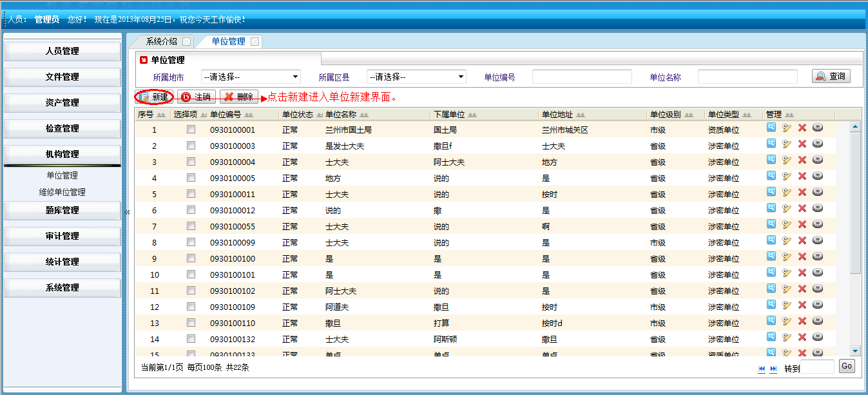Close the 系统介绍 tab
868x395 pixels.
point(187,41)
